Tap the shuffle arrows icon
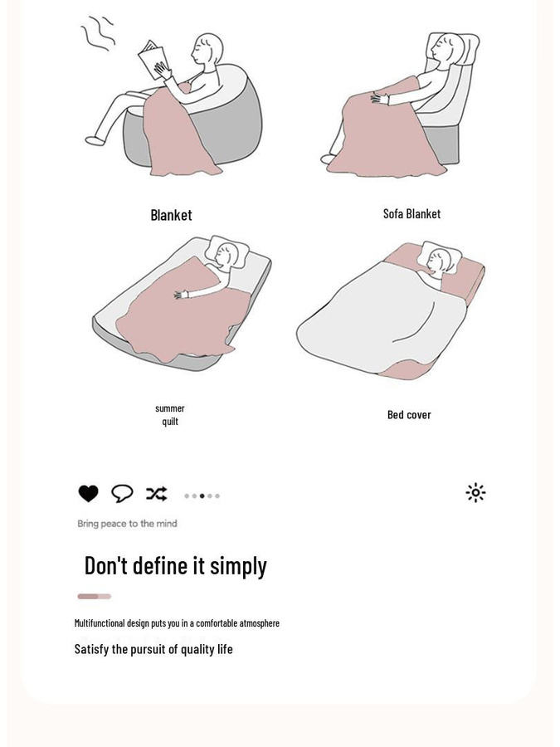 157,494
